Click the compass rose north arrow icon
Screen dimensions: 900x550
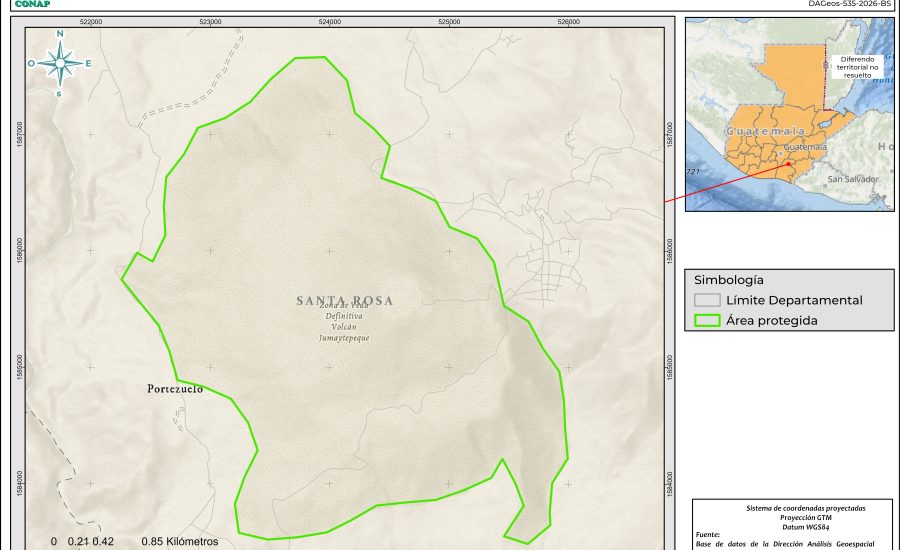pos(60,63)
